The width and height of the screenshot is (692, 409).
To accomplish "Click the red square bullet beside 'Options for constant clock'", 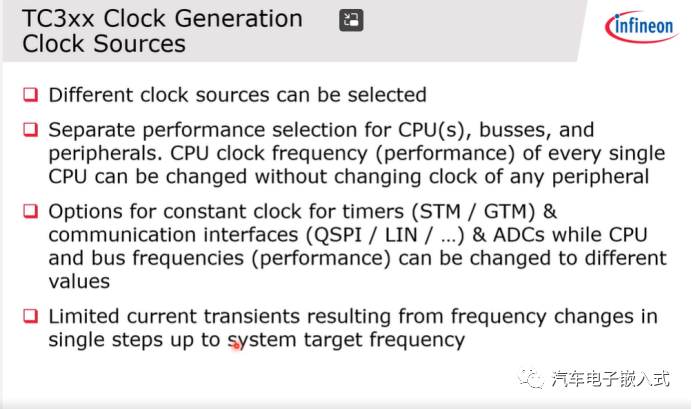I will click(32, 212).
